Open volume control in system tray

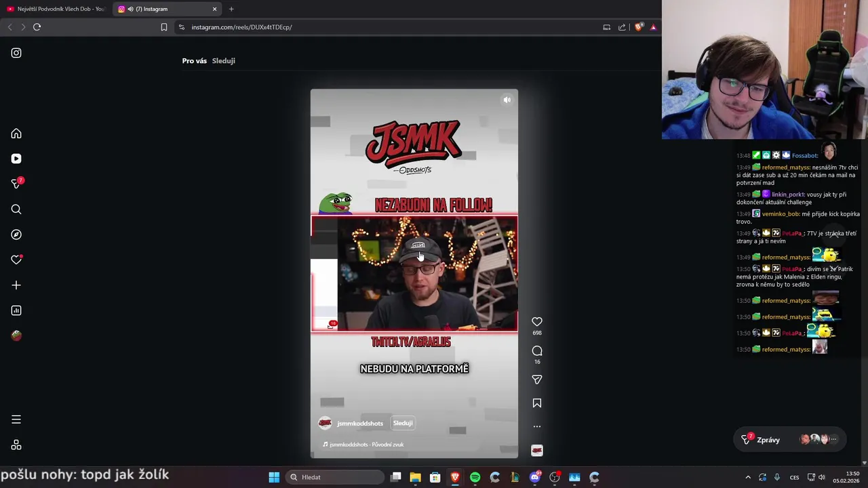[x=822, y=477]
